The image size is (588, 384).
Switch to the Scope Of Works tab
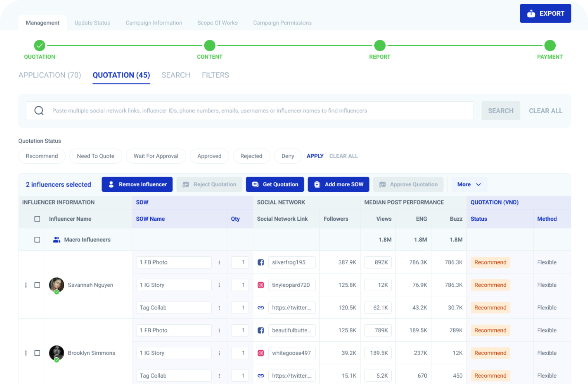[x=218, y=23]
